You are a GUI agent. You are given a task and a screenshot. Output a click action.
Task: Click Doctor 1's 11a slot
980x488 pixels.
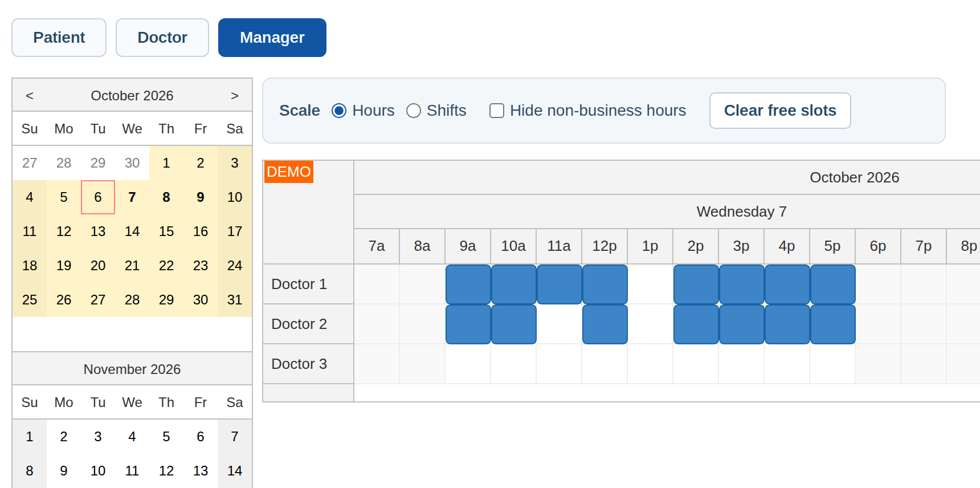560,284
